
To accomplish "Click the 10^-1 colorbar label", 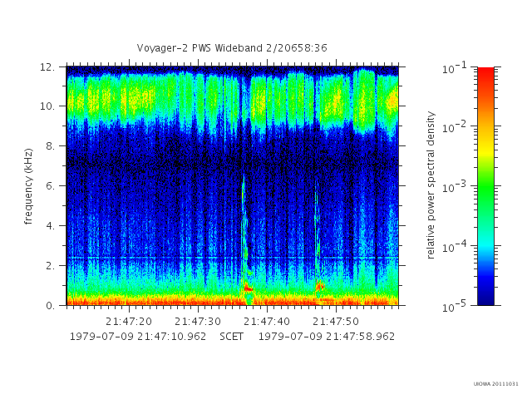I will pos(454,68).
